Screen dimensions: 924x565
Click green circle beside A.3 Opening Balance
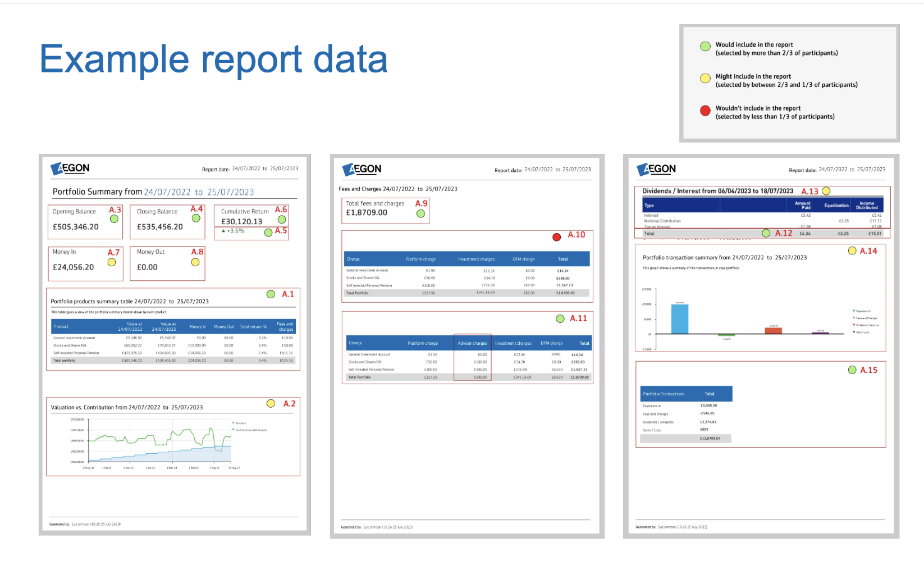pos(114,219)
